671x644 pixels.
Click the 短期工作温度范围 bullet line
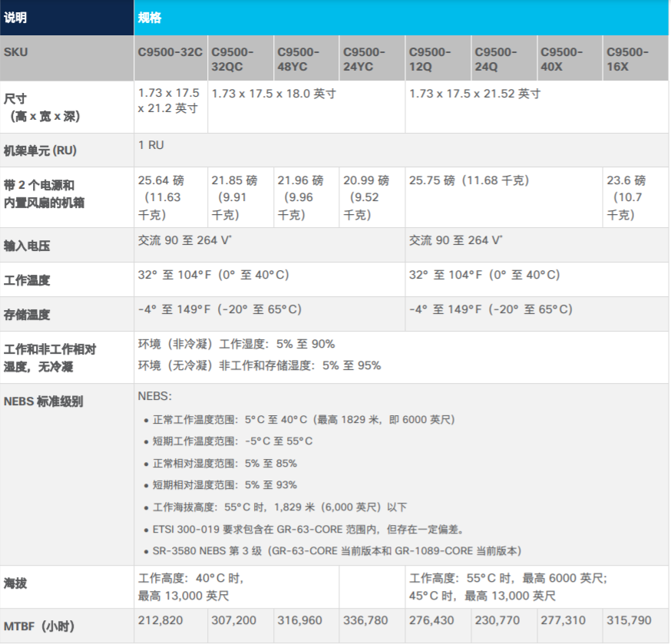click(229, 441)
